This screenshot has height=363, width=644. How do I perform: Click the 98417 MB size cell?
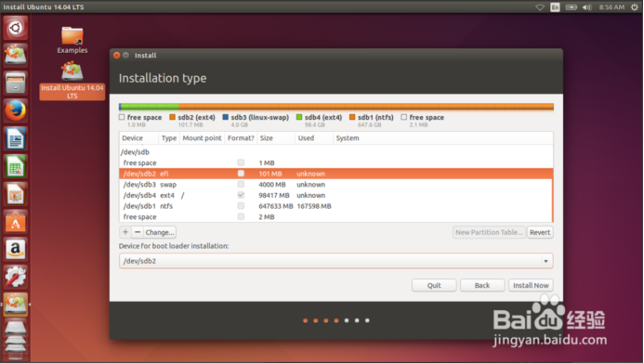(274, 195)
